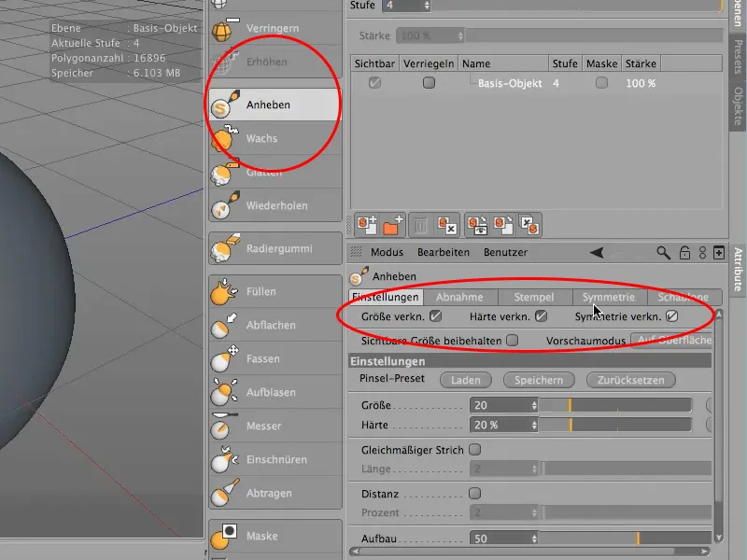
Task: Click the sculpt layer icon with X badge
Action: click(447, 225)
